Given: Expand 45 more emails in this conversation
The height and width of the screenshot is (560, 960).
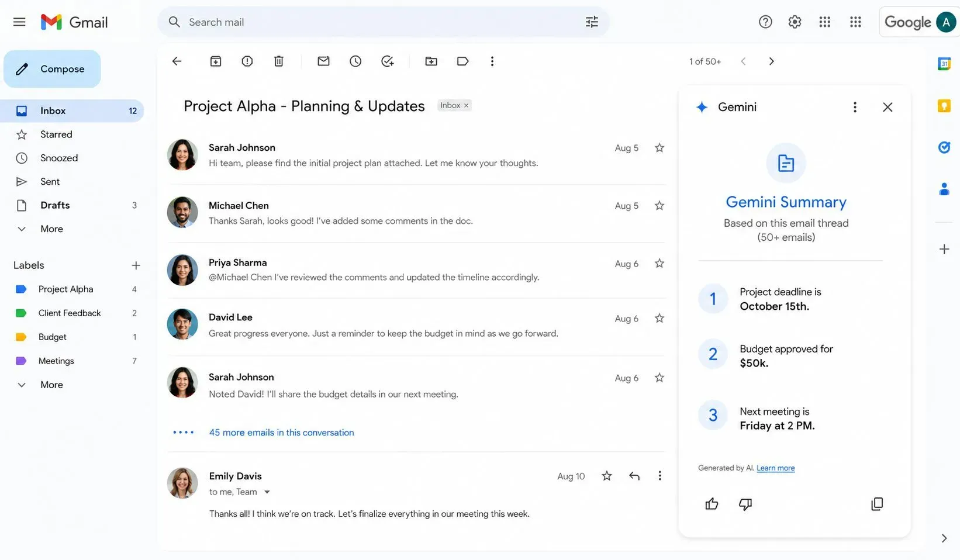Looking at the screenshot, I should [x=281, y=433].
